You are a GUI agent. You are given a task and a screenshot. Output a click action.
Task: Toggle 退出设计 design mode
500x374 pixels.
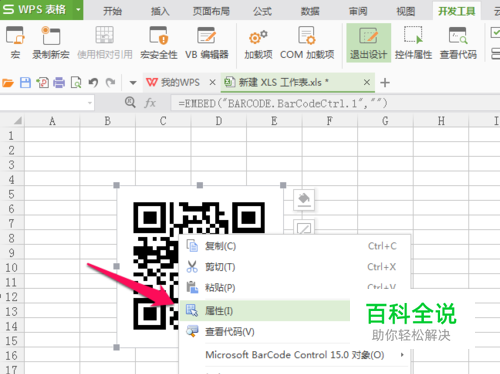[368, 43]
